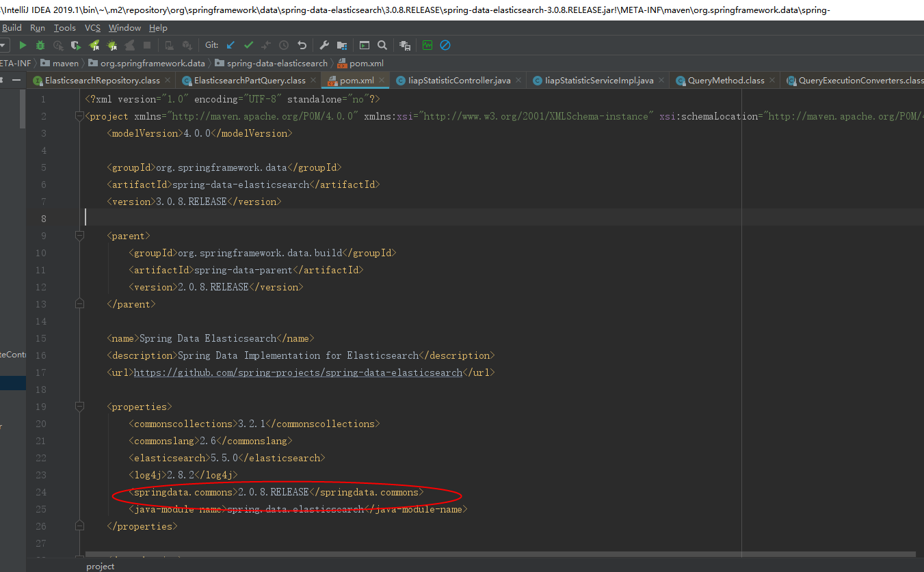Open the run configuration dropdown

click(x=4, y=45)
